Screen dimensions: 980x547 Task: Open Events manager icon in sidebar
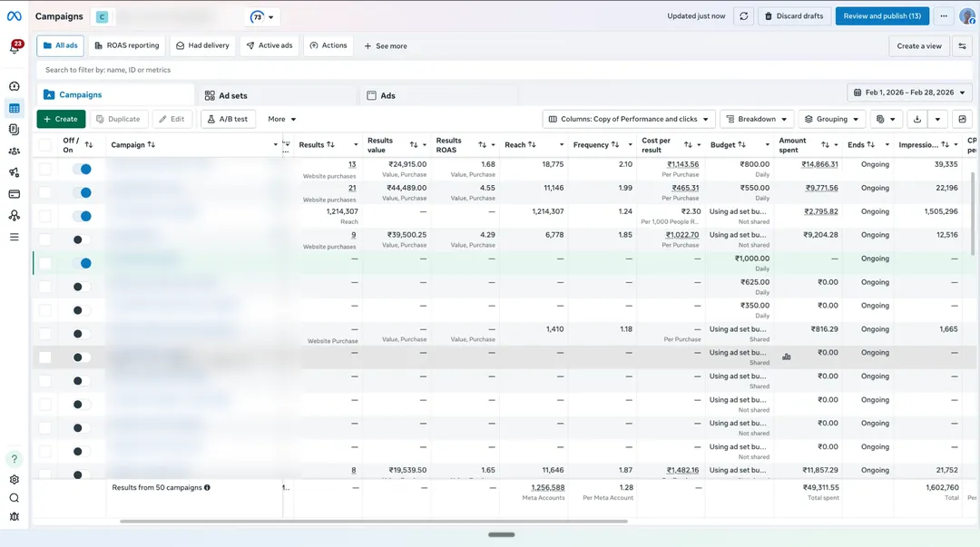click(x=15, y=216)
